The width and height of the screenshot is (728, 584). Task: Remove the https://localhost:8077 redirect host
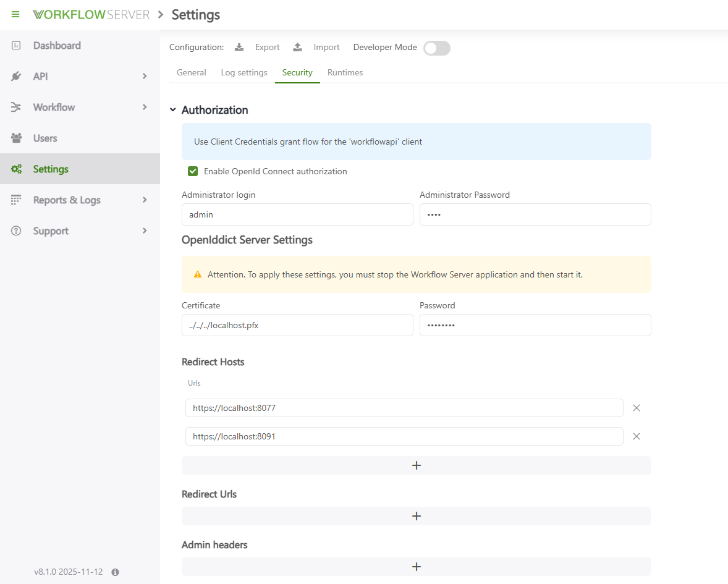(x=637, y=408)
